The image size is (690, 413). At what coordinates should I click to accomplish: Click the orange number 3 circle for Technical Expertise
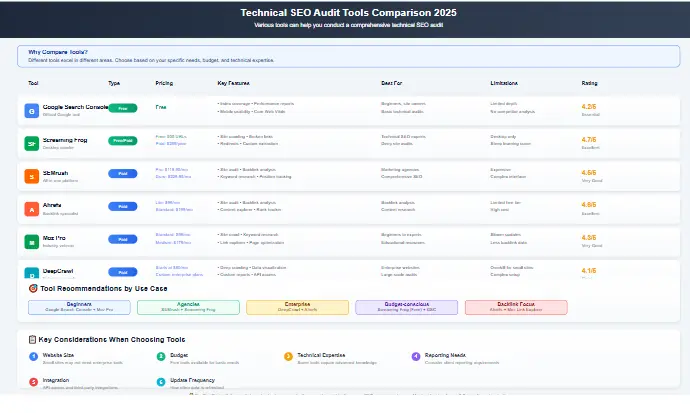pos(288,356)
